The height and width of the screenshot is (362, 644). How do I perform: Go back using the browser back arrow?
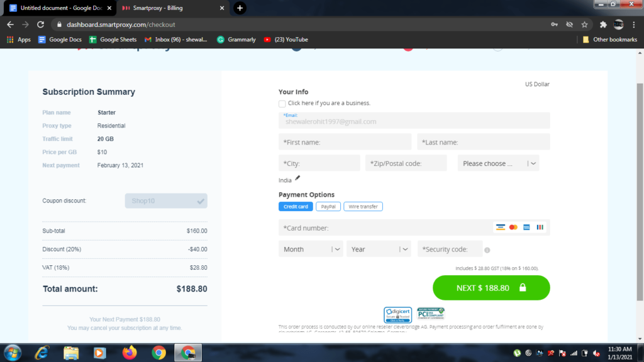click(x=10, y=25)
